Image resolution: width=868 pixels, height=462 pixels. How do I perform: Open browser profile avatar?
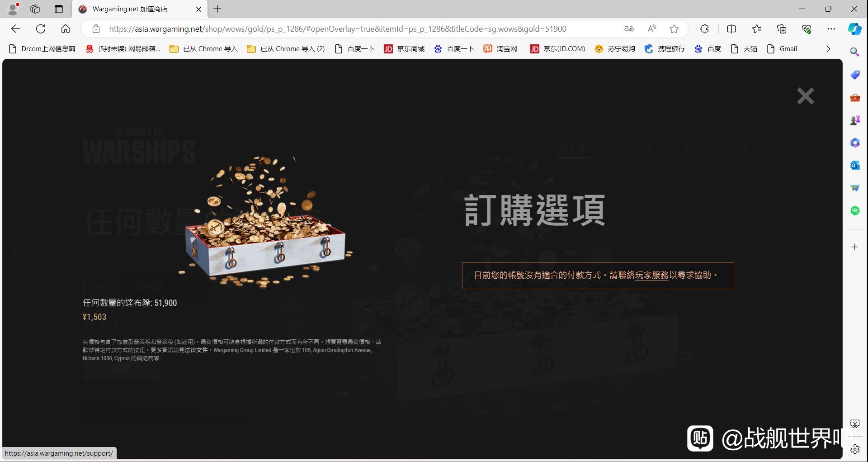coord(13,9)
